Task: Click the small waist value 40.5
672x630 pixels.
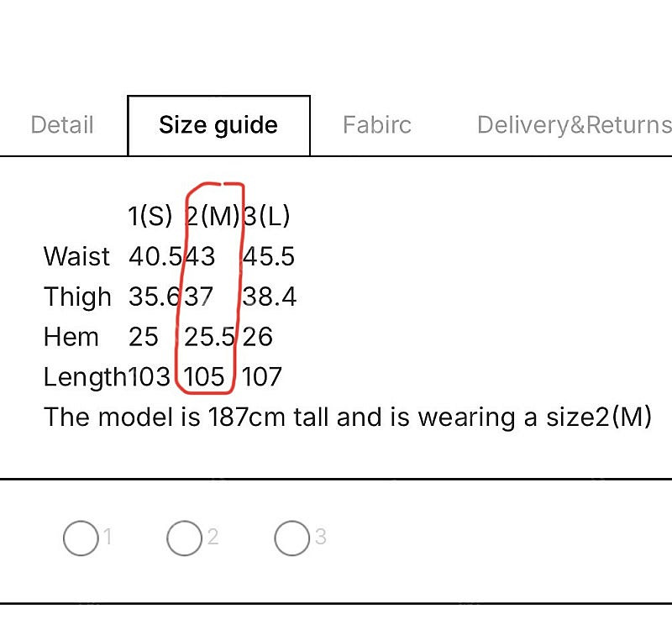Action: coord(156,256)
